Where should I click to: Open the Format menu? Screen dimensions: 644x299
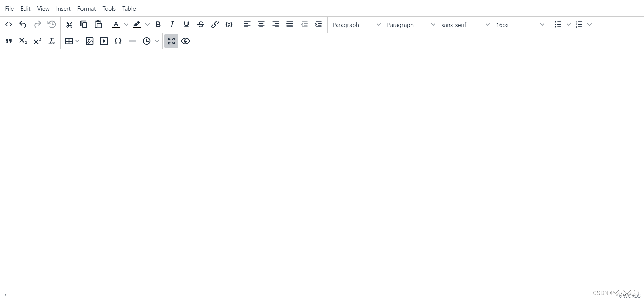(x=87, y=9)
